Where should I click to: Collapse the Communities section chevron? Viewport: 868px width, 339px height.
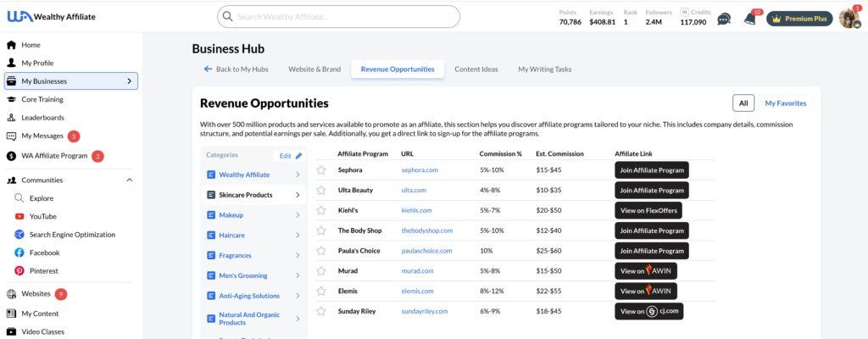click(130, 180)
